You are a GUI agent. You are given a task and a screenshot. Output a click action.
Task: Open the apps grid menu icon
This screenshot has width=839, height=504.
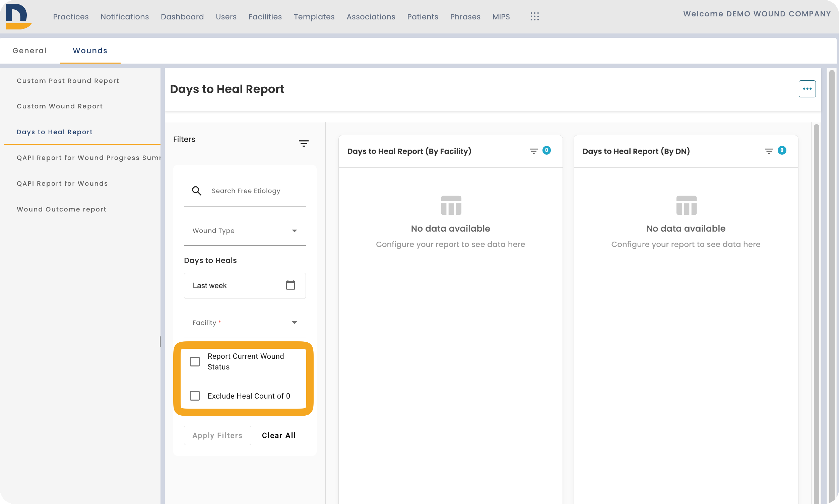click(x=534, y=16)
